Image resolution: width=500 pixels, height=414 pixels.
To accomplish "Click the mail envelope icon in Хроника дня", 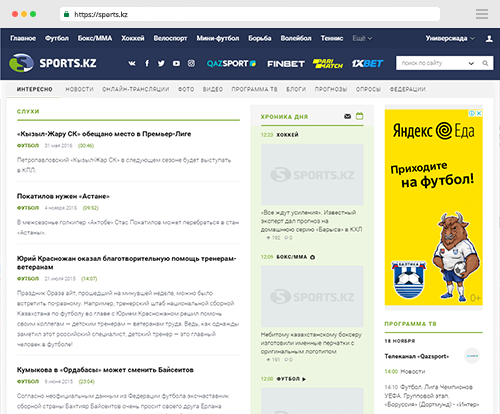I will [347, 116].
